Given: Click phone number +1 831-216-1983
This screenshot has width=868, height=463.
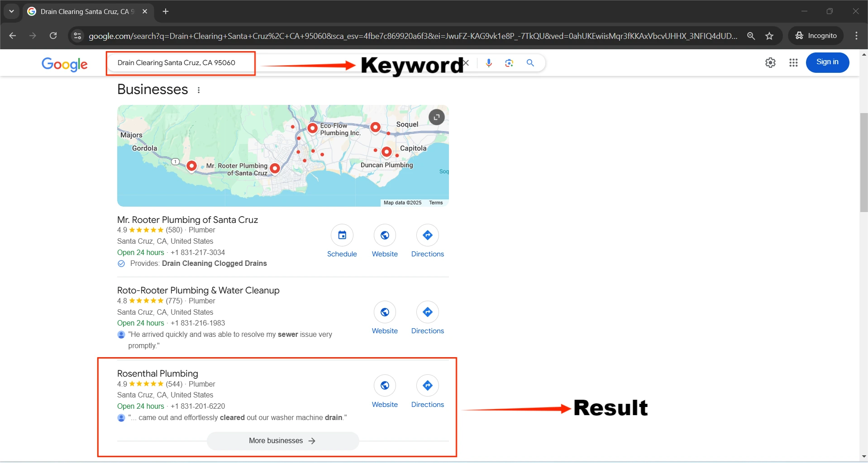Looking at the screenshot, I should coord(198,323).
